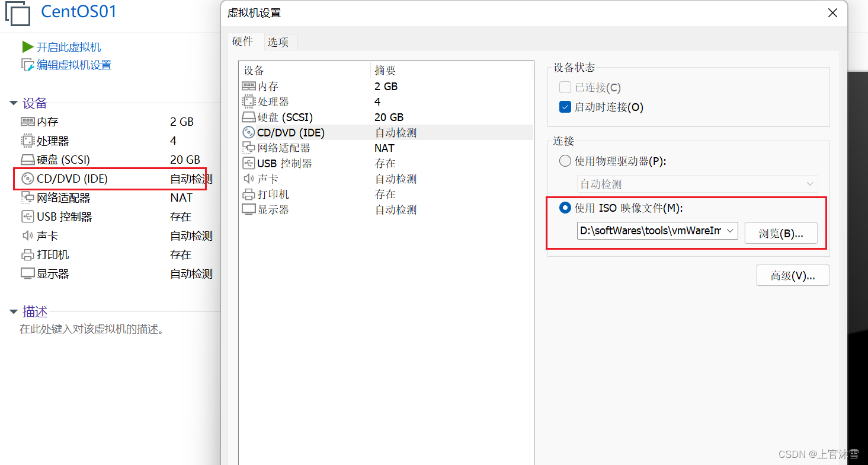Click the 硬盘 (SCSI) icon in the settings dialog

pyautogui.click(x=249, y=117)
